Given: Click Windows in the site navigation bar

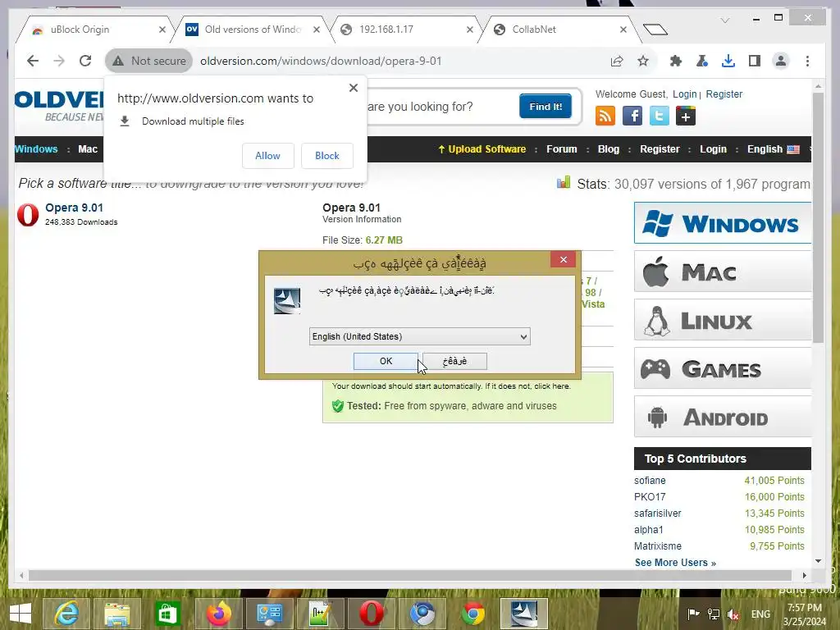Looking at the screenshot, I should (36, 149).
